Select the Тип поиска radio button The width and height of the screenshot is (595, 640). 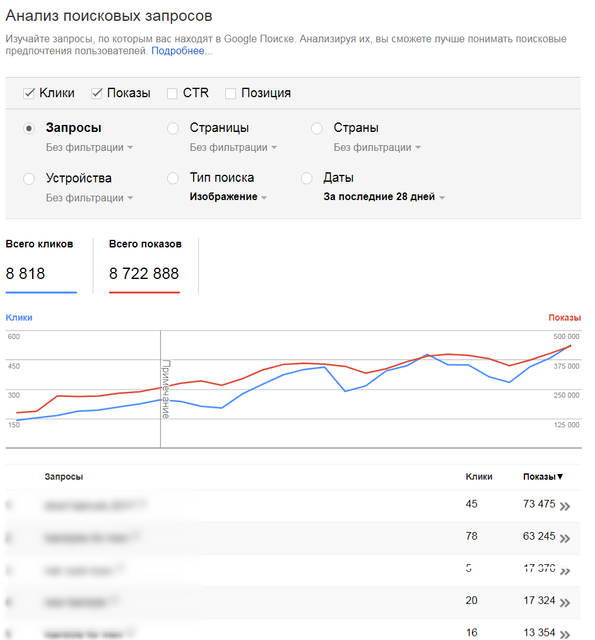pyautogui.click(x=173, y=178)
